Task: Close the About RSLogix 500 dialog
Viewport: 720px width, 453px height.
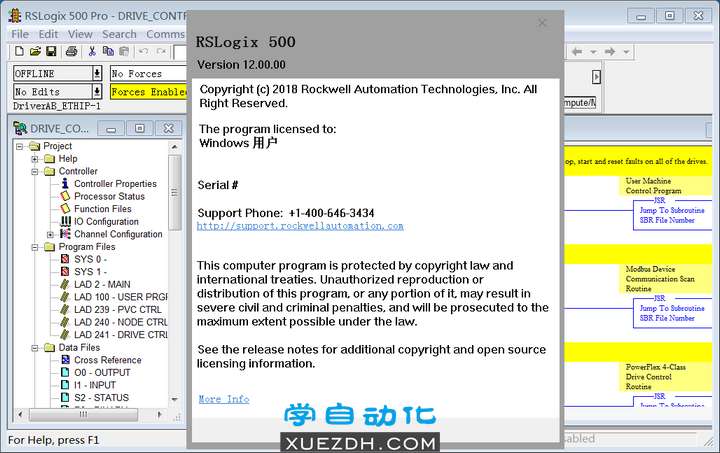Action: click(542, 23)
